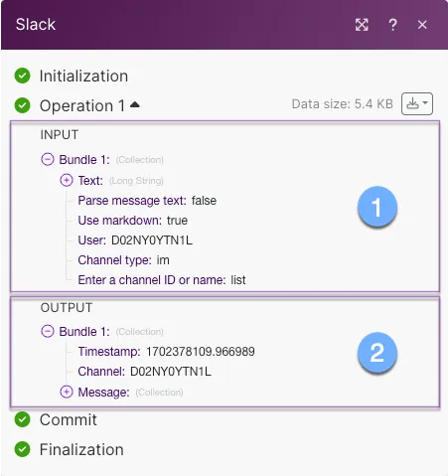Select the Finalization step label
Screen dimensions: 448x476
pyautogui.click(x=81, y=449)
